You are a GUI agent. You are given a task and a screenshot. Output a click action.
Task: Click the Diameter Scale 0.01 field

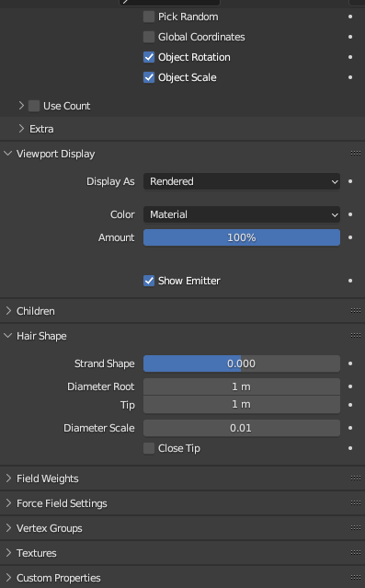(242, 428)
